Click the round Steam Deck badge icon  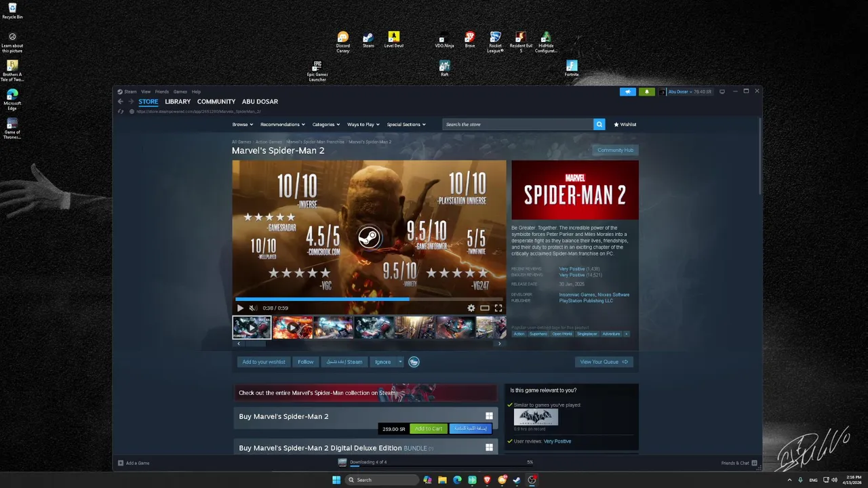(x=414, y=362)
